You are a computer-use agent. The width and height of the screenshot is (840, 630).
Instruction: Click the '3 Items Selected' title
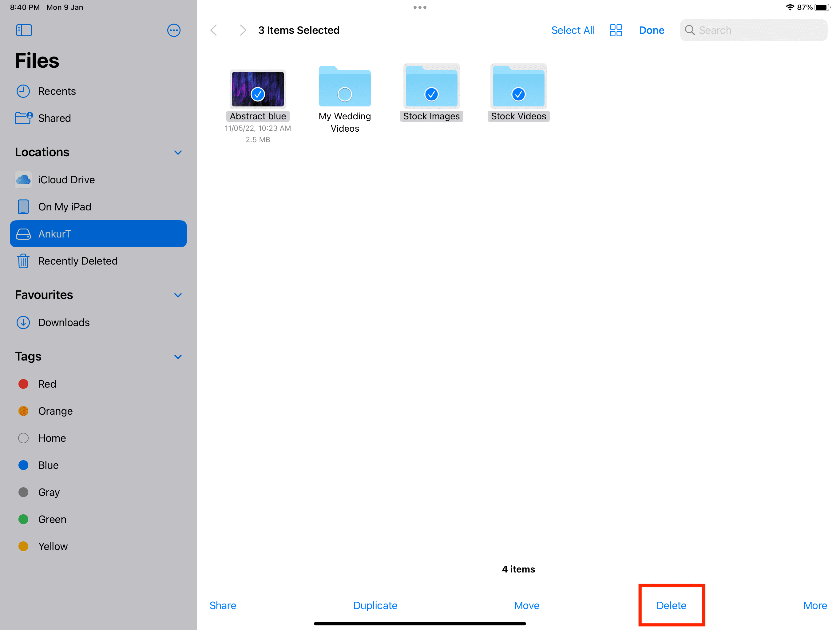[299, 30]
